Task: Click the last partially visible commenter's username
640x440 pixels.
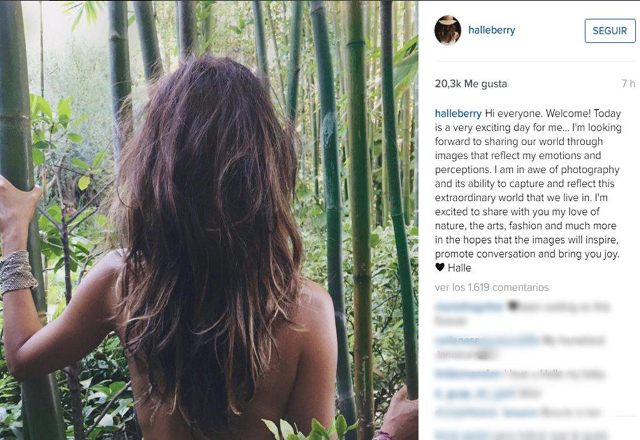Action: [460, 434]
